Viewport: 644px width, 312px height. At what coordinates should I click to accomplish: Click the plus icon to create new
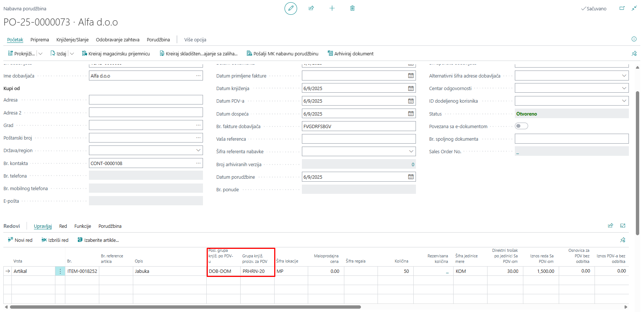click(332, 8)
